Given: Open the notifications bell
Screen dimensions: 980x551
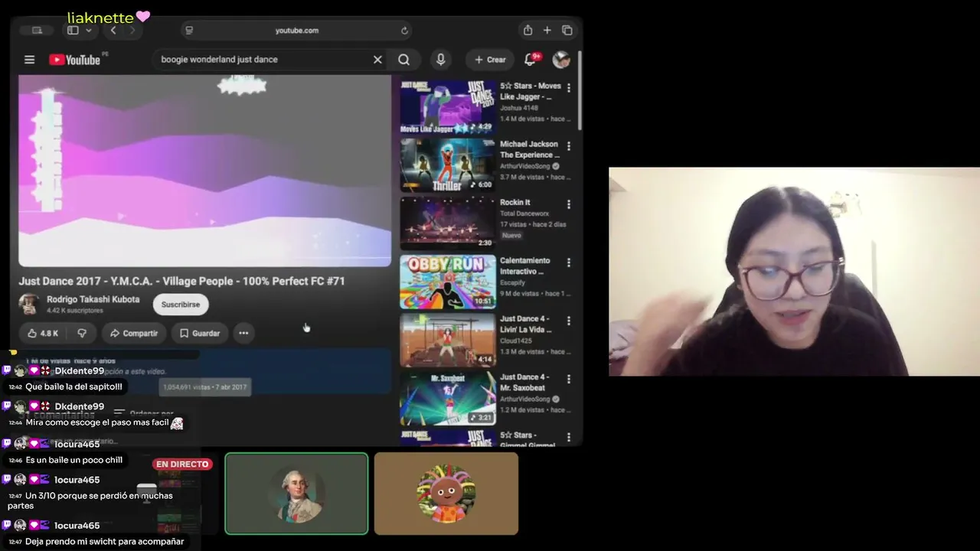Looking at the screenshot, I should (x=530, y=60).
